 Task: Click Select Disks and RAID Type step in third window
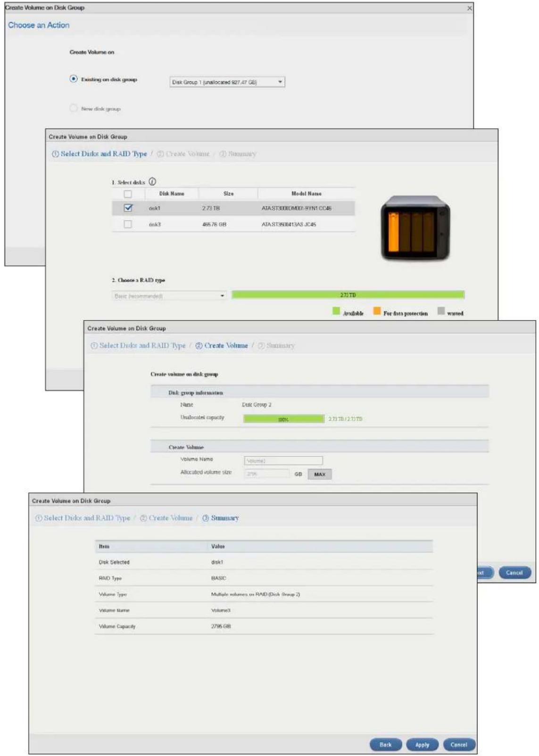[138, 345]
